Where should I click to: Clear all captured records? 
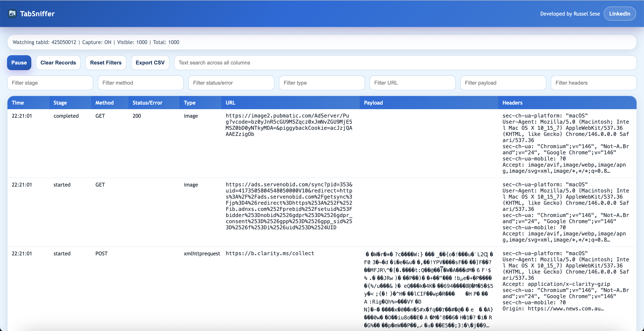tap(58, 62)
